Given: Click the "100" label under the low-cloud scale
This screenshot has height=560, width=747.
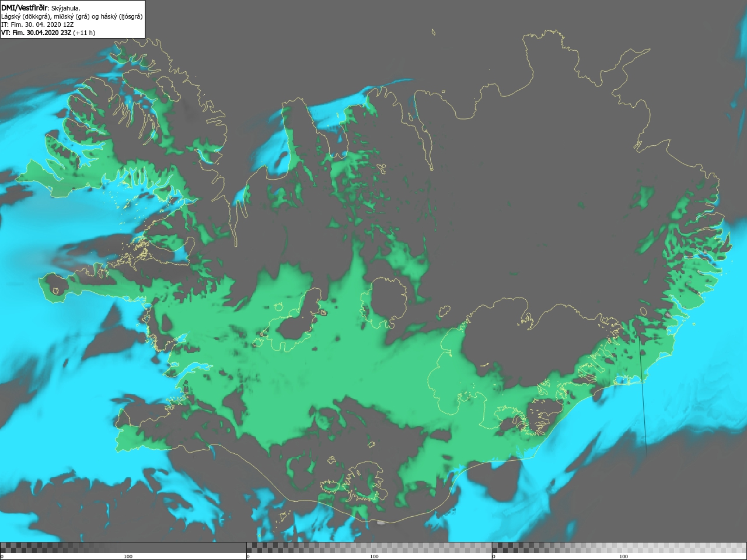Looking at the screenshot, I should click(x=128, y=556).
